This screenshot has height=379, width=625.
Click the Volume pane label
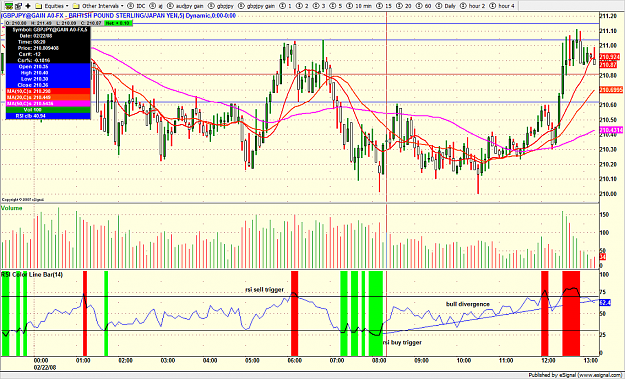tap(12, 208)
